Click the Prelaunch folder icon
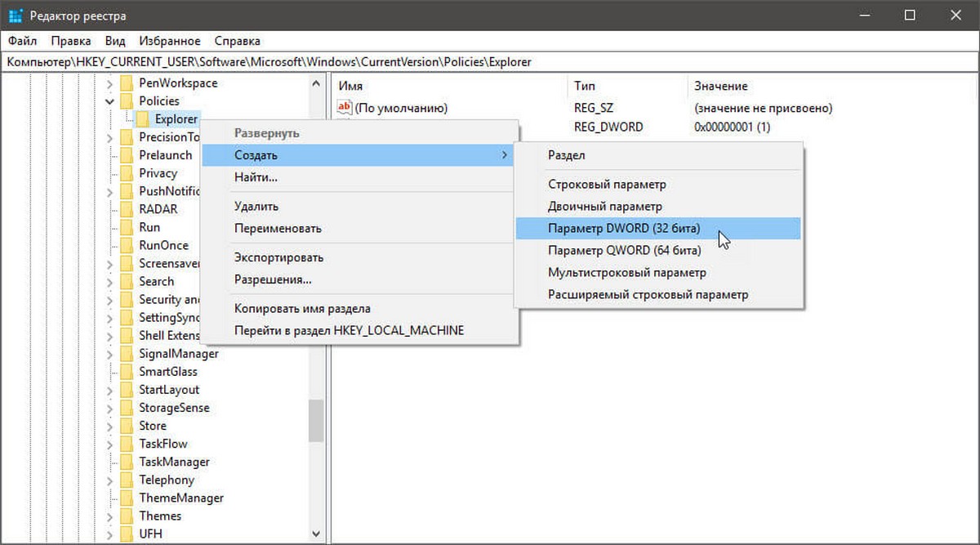 point(126,155)
